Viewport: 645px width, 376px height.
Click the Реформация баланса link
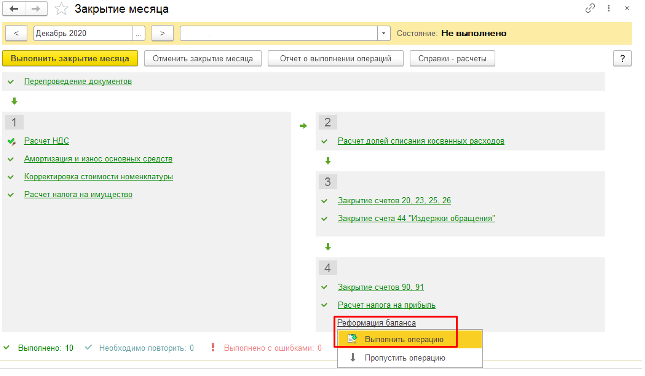[x=376, y=323]
